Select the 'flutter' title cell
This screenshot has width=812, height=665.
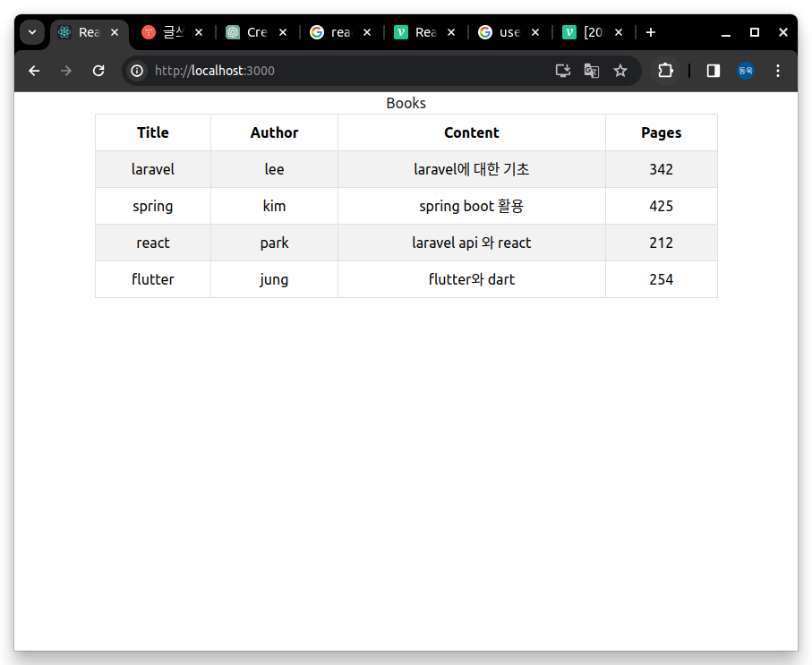[x=153, y=279]
